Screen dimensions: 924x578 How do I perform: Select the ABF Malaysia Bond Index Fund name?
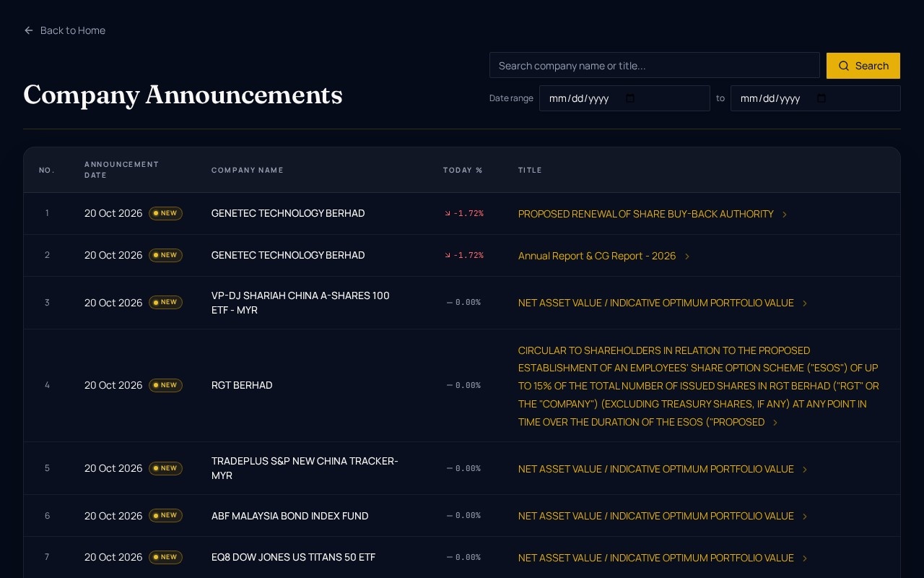[x=290, y=516]
